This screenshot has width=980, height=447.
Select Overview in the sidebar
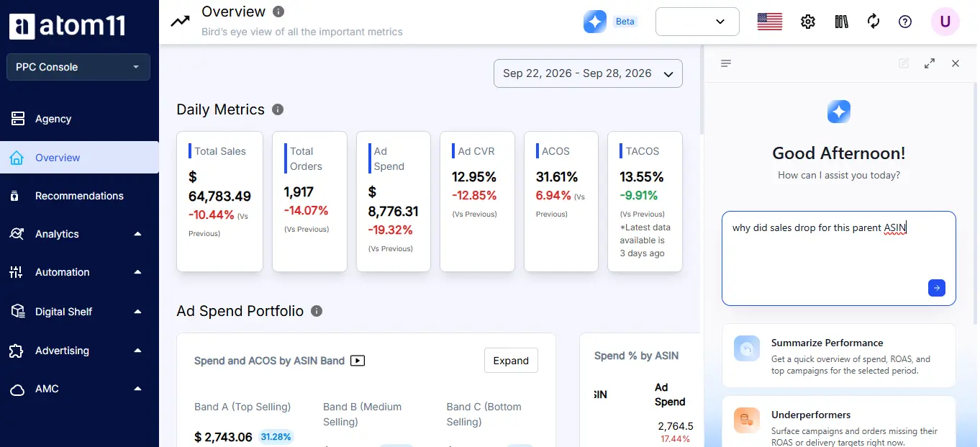click(79, 158)
